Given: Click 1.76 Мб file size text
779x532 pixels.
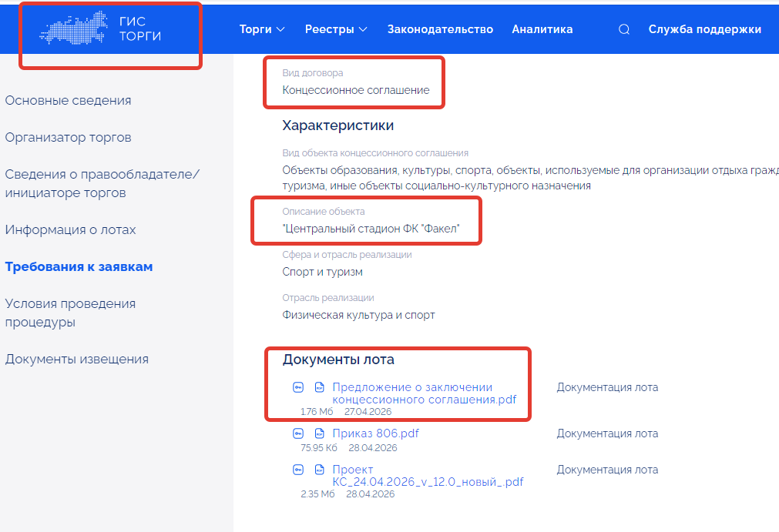Looking at the screenshot, I should (x=317, y=411).
